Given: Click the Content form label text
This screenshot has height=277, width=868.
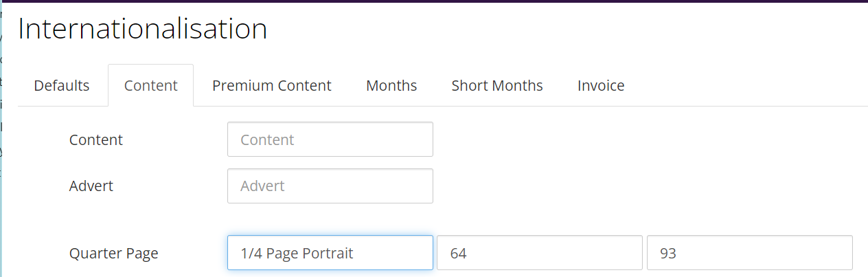Looking at the screenshot, I should tap(96, 140).
